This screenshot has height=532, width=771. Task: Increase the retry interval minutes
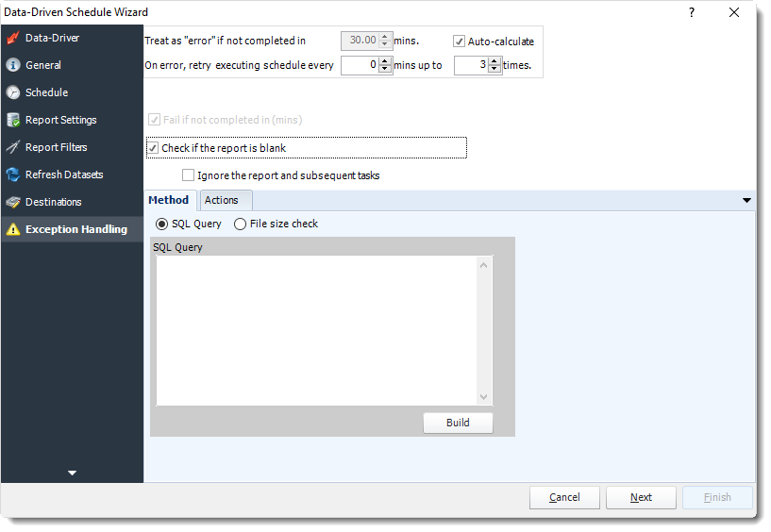(x=385, y=60)
